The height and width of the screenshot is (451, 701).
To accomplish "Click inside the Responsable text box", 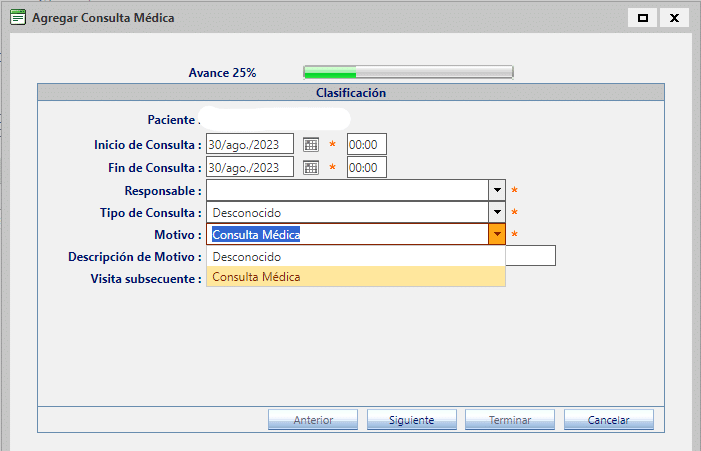I will coord(346,190).
